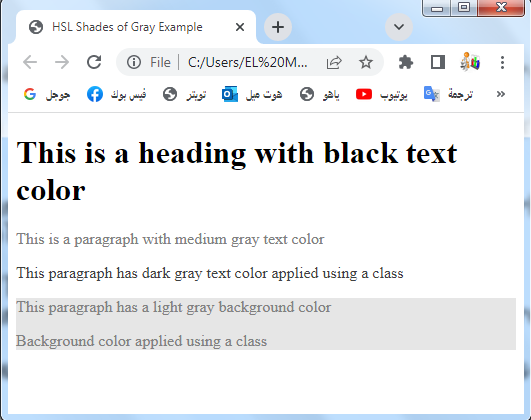Open the Translate bookmark ترجمة
The image size is (531, 420).
(448, 94)
